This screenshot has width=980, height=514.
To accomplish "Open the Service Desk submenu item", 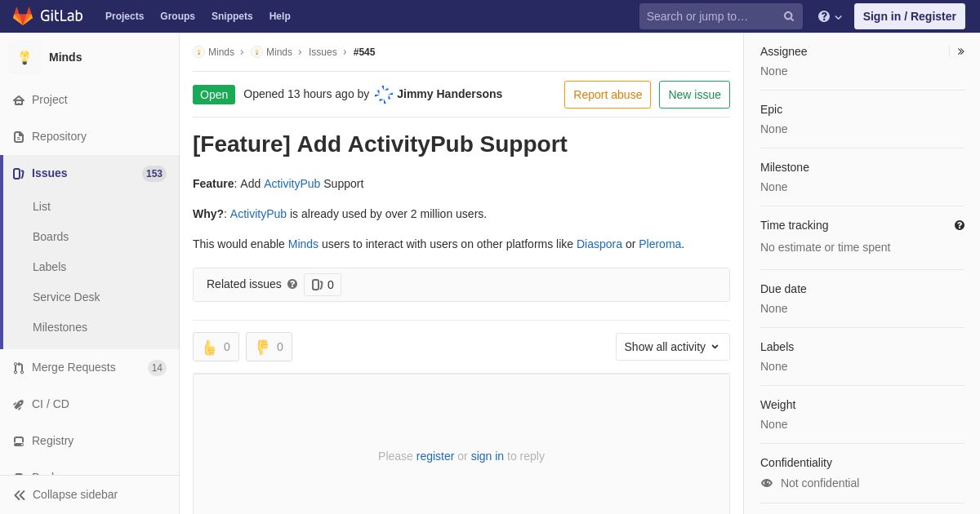I will [66, 297].
